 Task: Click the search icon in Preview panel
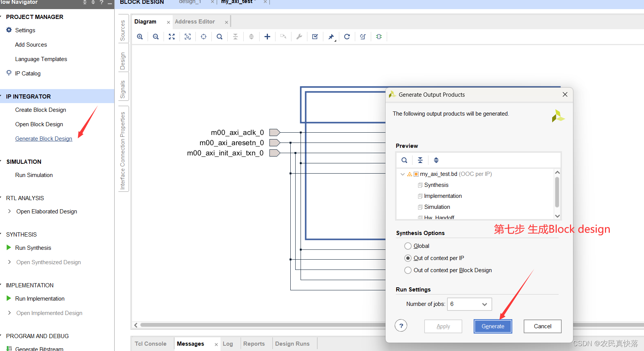(405, 160)
